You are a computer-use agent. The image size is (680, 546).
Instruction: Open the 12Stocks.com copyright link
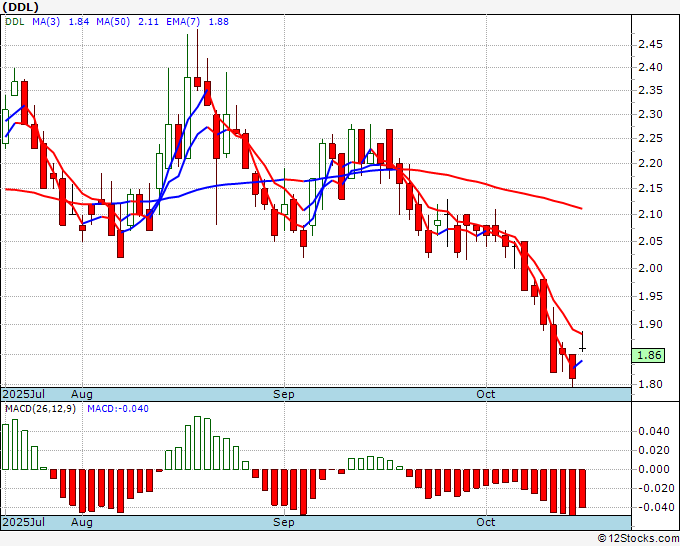(x=638, y=539)
